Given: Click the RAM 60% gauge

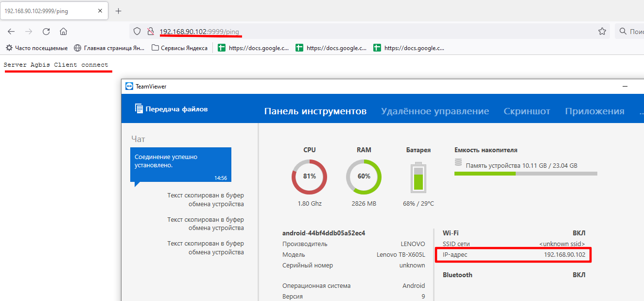Looking at the screenshot, I should 364,177.
